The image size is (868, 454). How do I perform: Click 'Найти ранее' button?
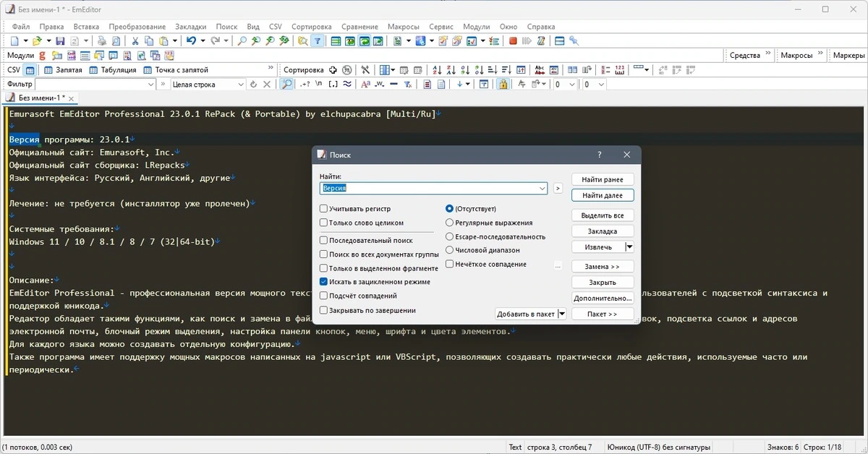603,179
